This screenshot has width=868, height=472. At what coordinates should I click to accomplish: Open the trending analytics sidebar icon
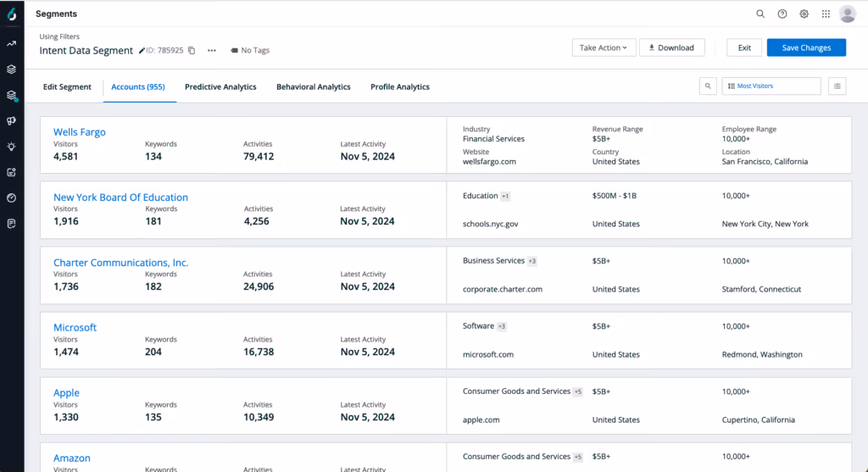point(12,44)
